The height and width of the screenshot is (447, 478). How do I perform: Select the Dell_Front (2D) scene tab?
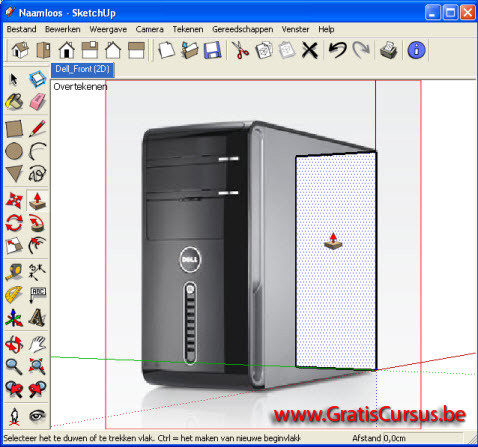[x=82, y=69]
